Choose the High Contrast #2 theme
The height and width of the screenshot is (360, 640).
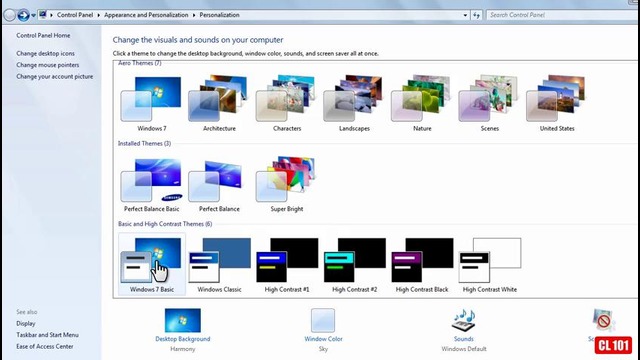pyautogui.click(x=354, y=264)
